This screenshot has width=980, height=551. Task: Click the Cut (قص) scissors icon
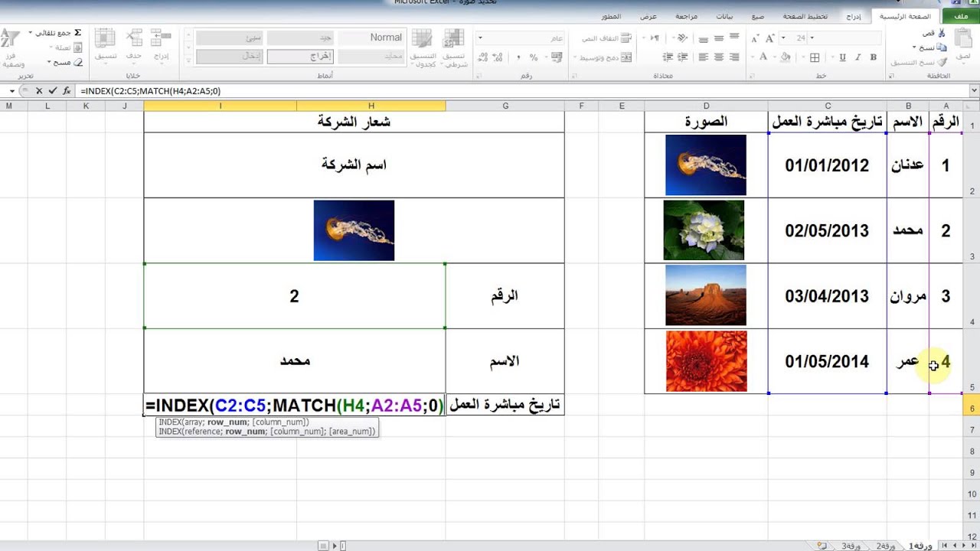941,34
